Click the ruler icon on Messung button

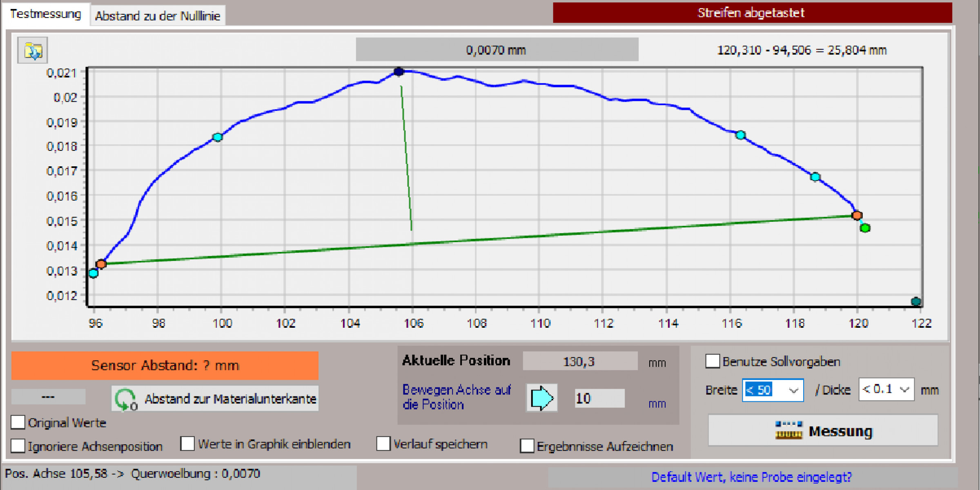tap(788, 430)
